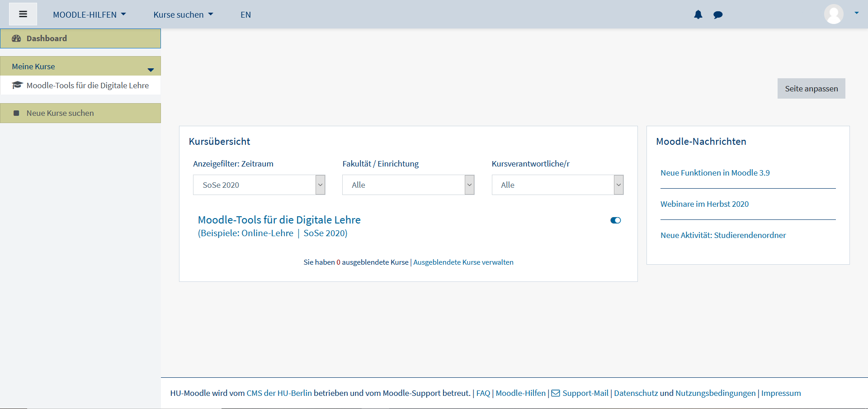This screenshot has width=868, height=409.
Task: Click the Support-Mail footer link
Action: [x=585, y=393]
